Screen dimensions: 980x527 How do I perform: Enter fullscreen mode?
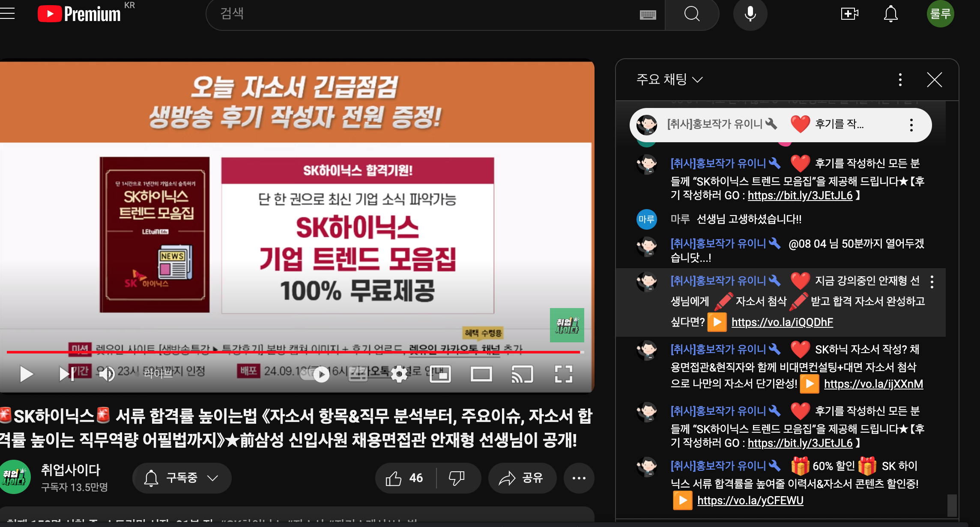coord(563,374)
